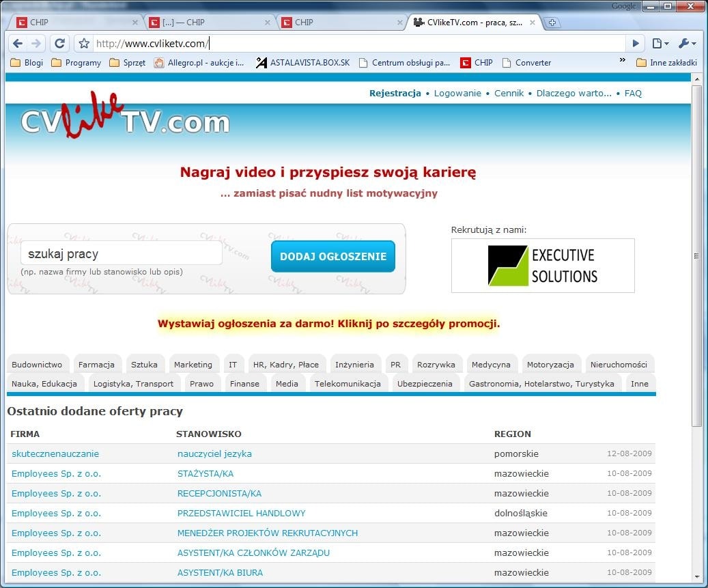Open the skutecznenauczanie company link
Screen dimensions: 708x588
(x=55, y=453)
